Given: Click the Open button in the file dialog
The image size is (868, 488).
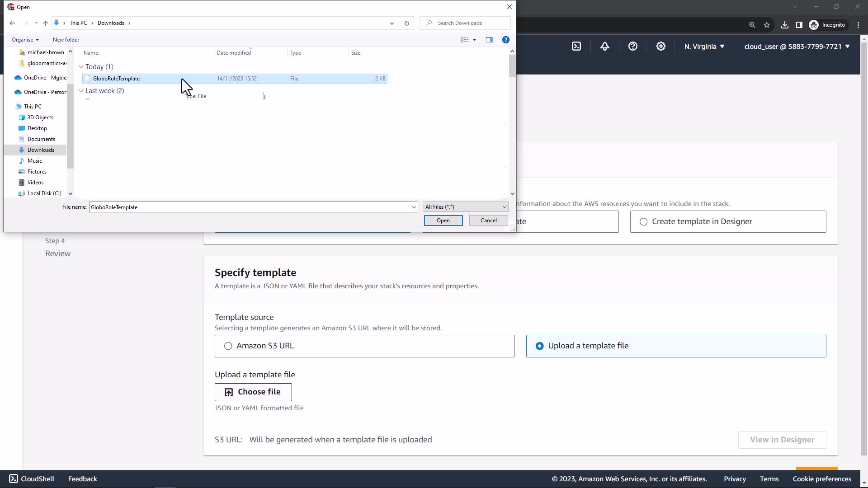Looking at the screenshot, I should point(443,221).
